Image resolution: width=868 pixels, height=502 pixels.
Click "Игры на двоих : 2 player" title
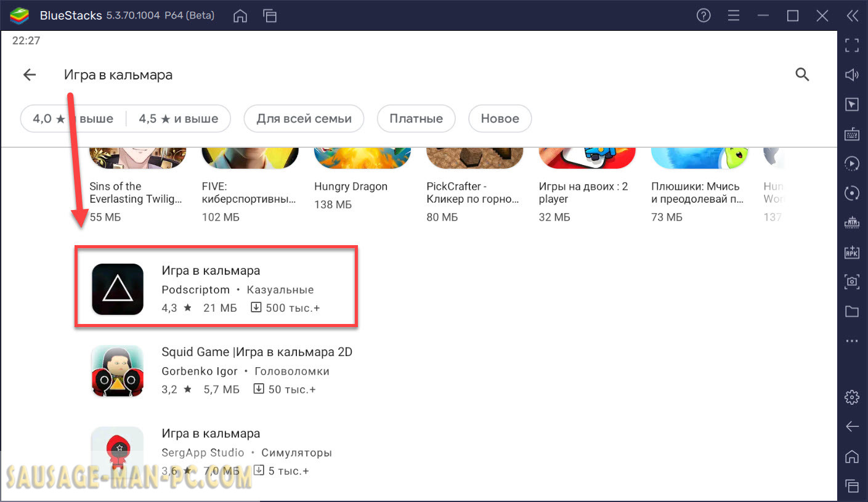583,193
